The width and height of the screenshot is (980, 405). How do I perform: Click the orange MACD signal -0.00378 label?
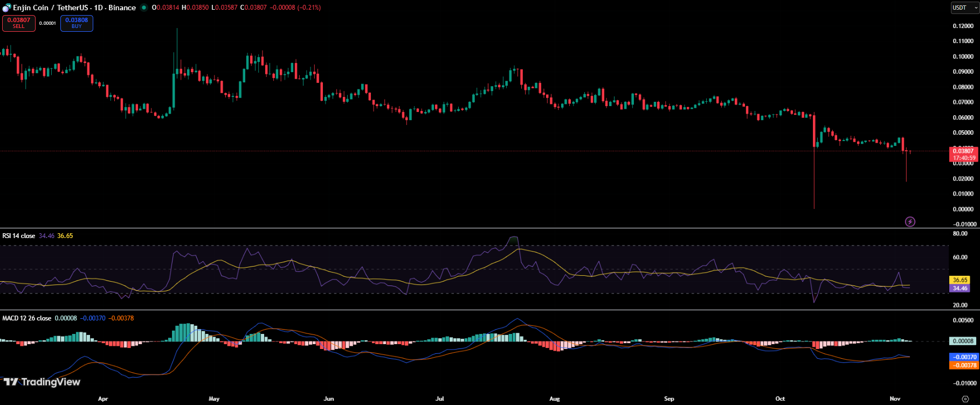(x=963, y=365)
